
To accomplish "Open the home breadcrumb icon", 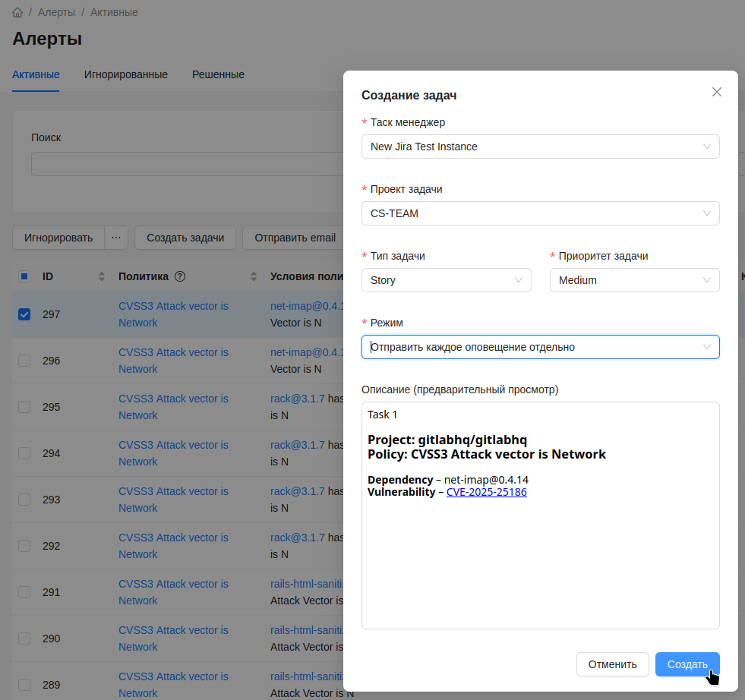I will (17, 12).
